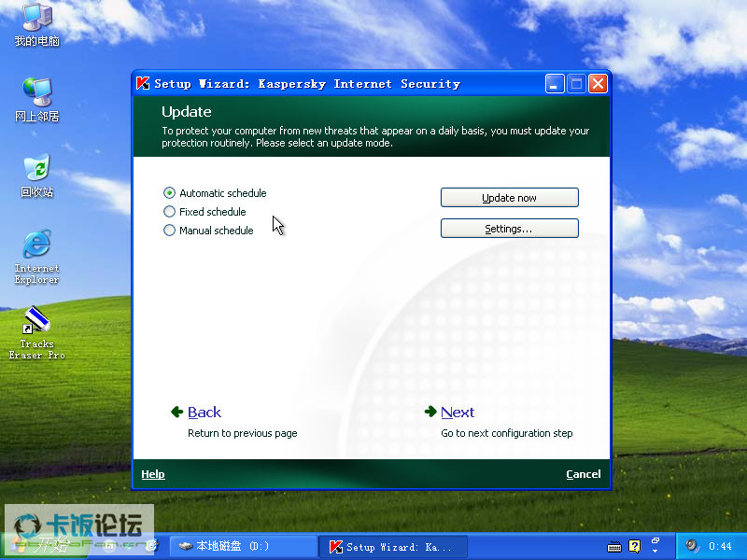This screenshot has height=560, width=747.
Task: Select the 网上邻居 desktop icon
Action: coord(37,101)
